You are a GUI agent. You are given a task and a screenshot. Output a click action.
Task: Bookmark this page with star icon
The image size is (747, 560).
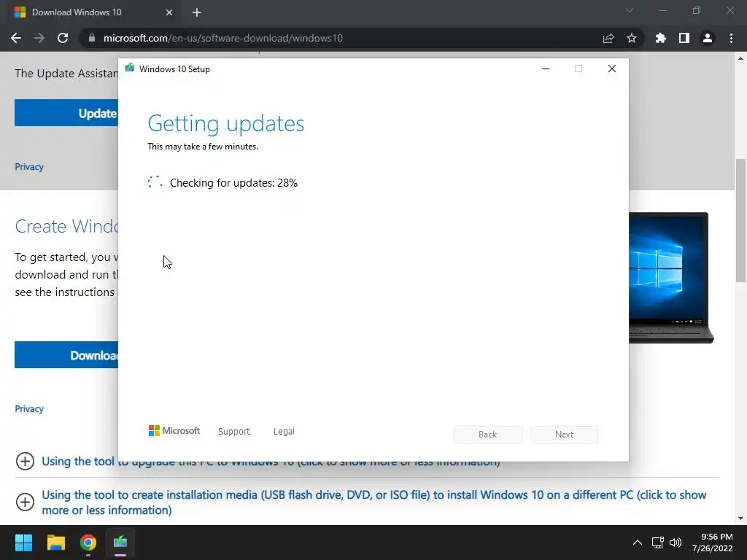tap(632, 38)
